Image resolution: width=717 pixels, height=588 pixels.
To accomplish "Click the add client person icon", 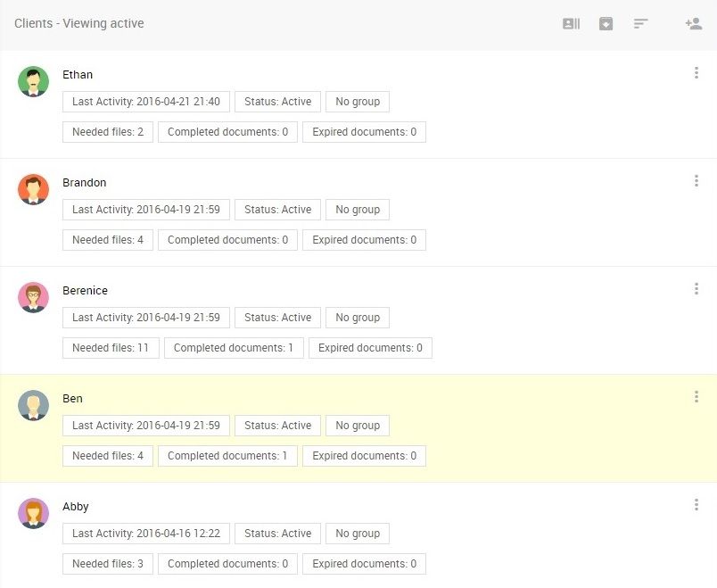I will (694, 23).
